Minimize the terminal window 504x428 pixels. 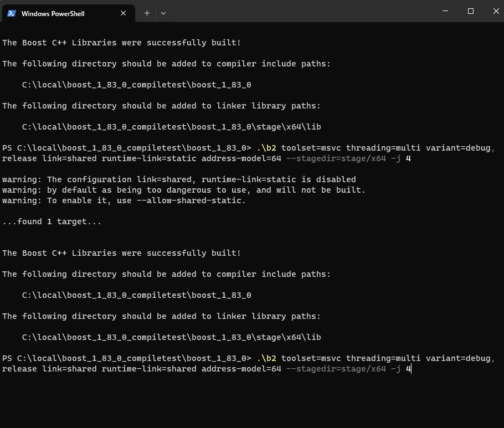[x=445, y=11]
